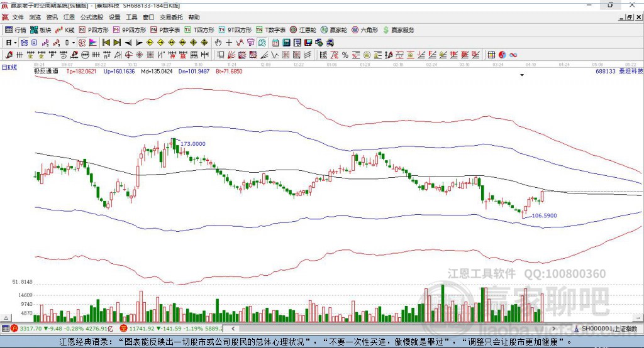Open the 资讯 menu

52,17
